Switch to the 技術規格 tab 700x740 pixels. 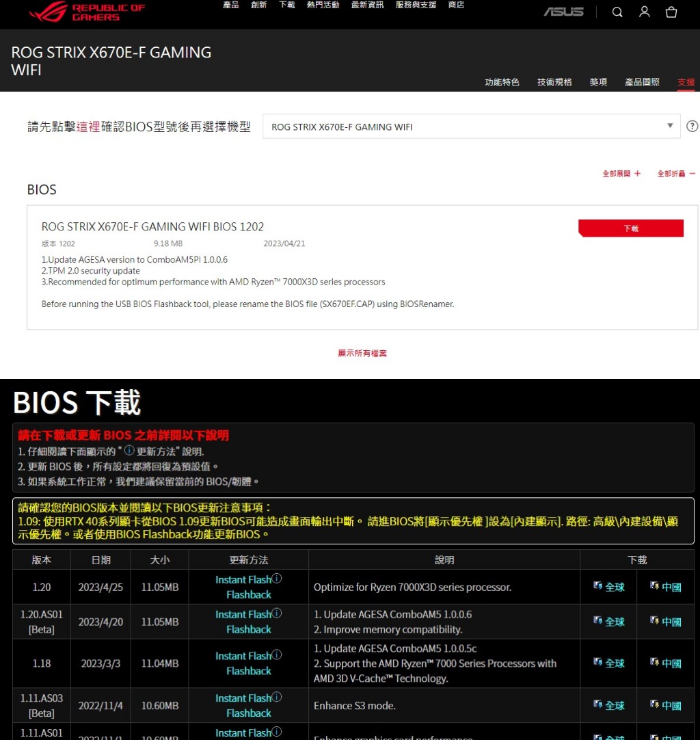pos(554,81)
